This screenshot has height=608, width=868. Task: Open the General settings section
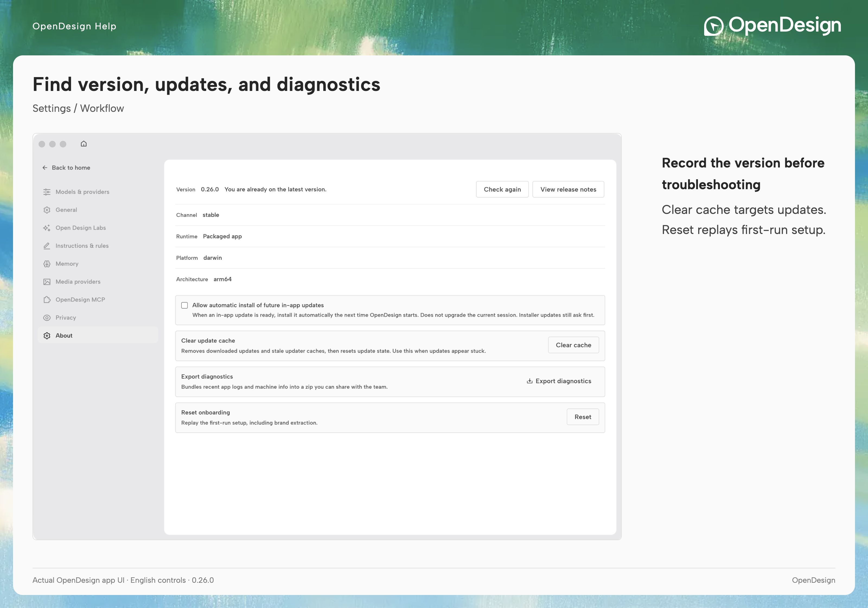click(98, 210)
